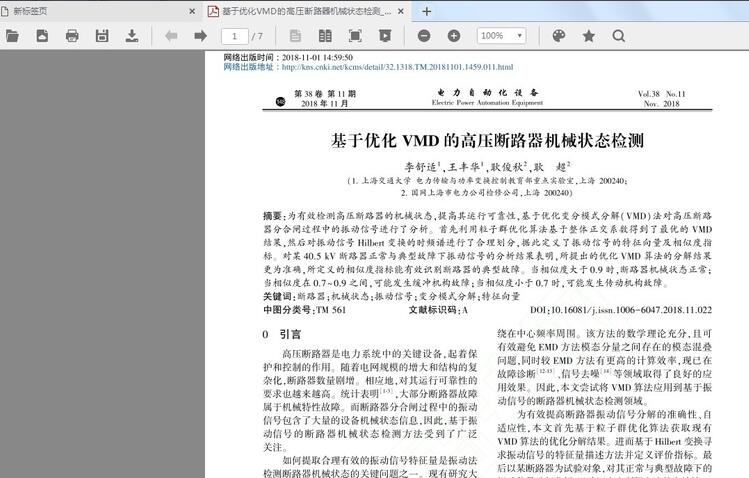Open search with the magnifier icon

coord(619,36)
